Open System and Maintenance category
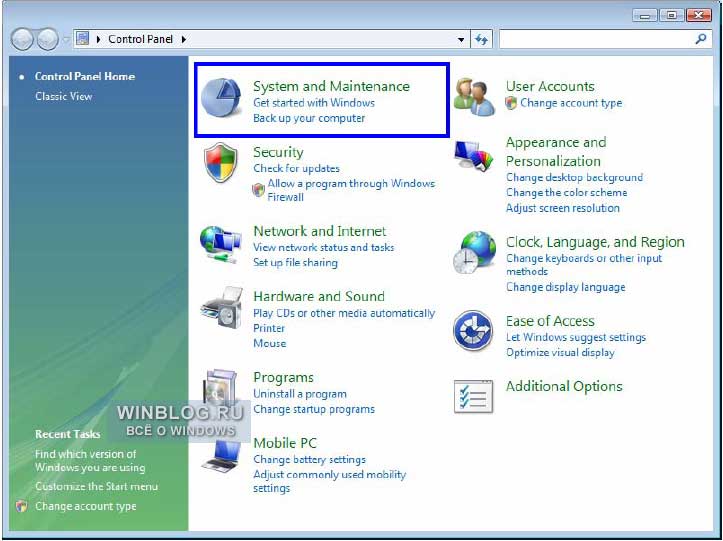Screen dimensions: 723x541 pos(331,86)
